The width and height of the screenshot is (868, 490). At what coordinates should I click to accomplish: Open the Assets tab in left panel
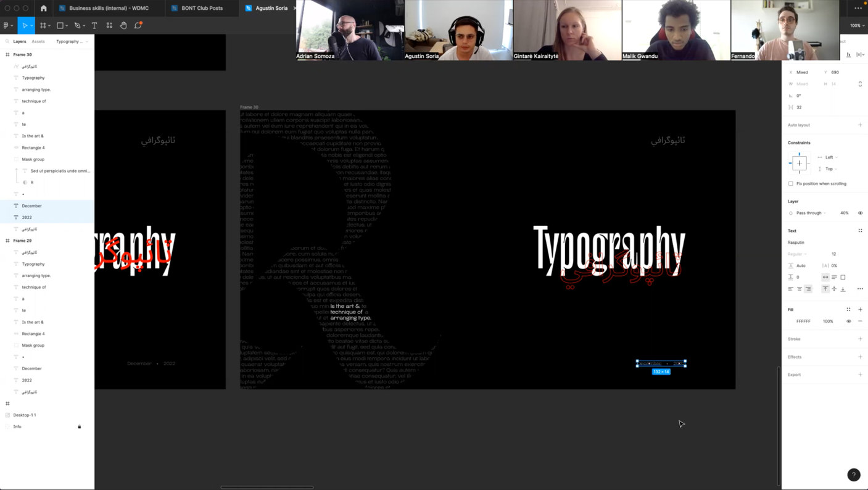tap(38, 41)
